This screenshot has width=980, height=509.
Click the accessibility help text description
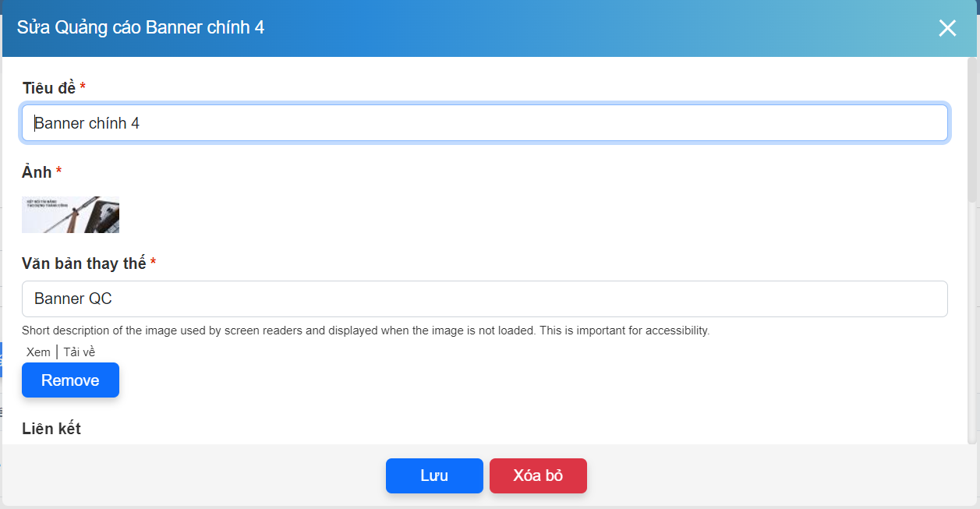(366, 330)
